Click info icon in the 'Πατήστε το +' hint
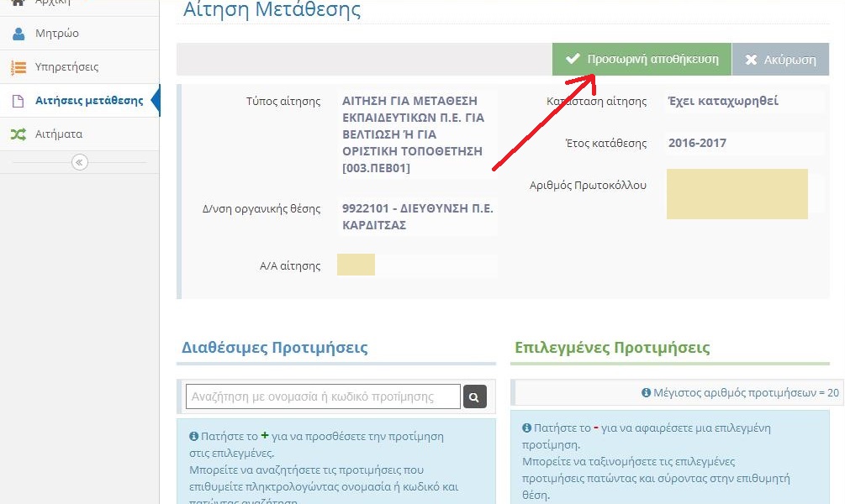The image size is (845, 504). (194, 437)
